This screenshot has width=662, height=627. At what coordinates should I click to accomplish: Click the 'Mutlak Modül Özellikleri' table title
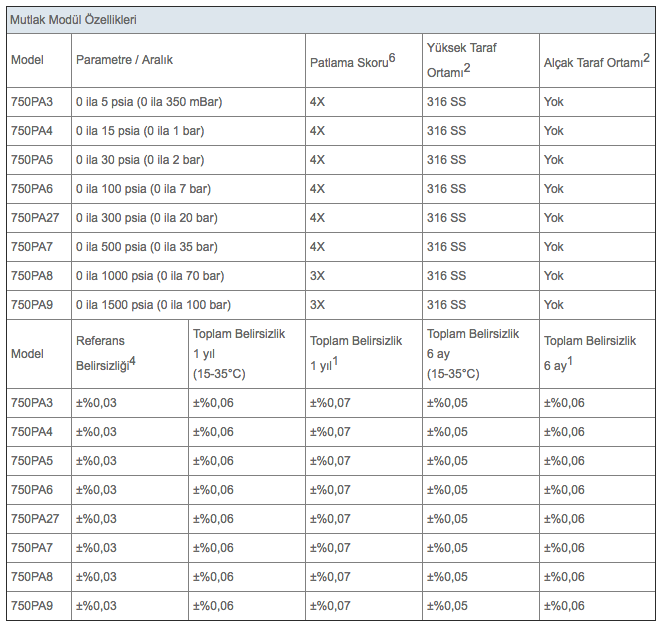point(73,20)
